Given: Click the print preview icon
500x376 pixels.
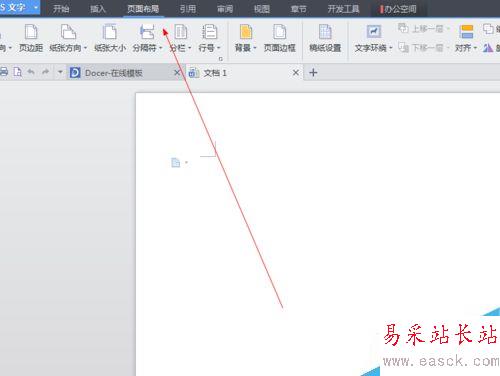Looking at the screenshot, I should tap(17, 72).
